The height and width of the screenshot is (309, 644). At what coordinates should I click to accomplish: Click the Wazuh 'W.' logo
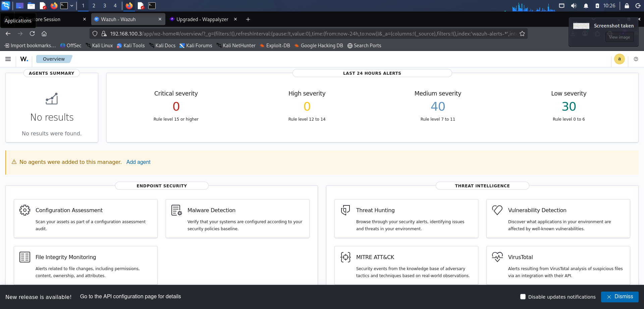coord(24,59)
